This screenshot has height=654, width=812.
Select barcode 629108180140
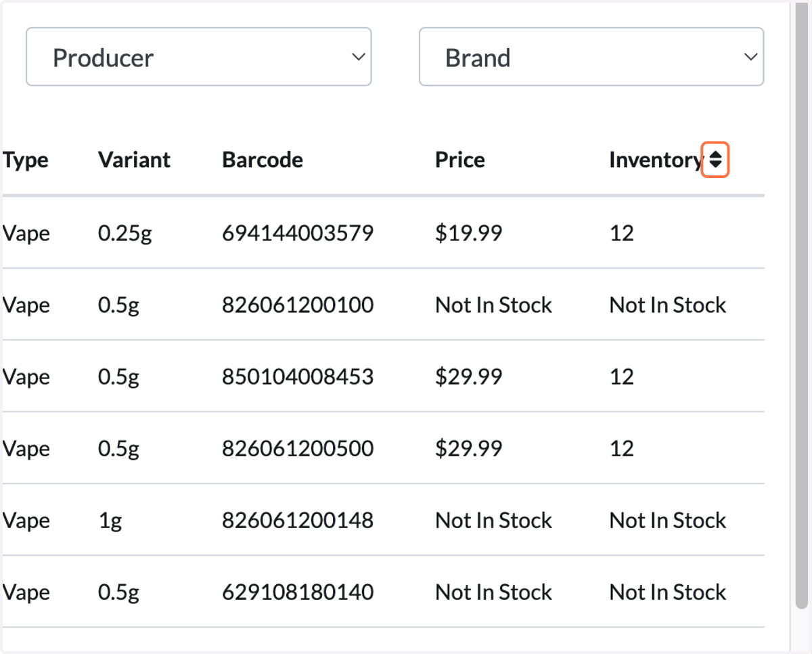(298, 592)
